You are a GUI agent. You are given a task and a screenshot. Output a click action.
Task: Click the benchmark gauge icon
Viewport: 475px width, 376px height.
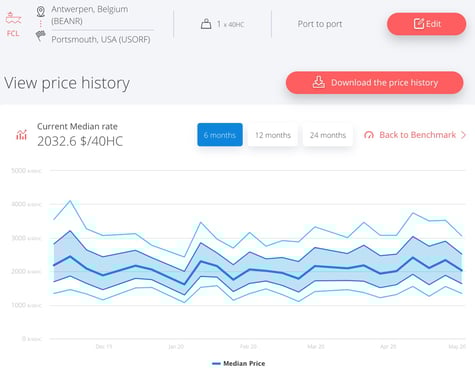369,135
